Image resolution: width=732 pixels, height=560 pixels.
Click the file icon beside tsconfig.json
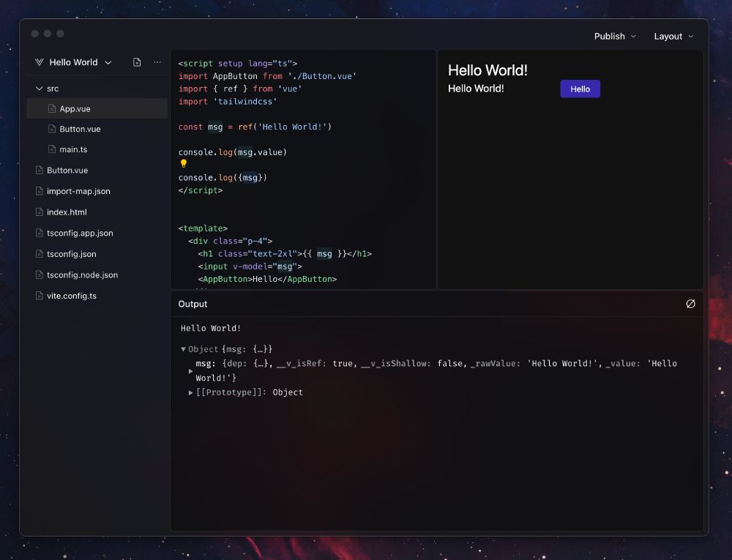[x=40, y=254]
